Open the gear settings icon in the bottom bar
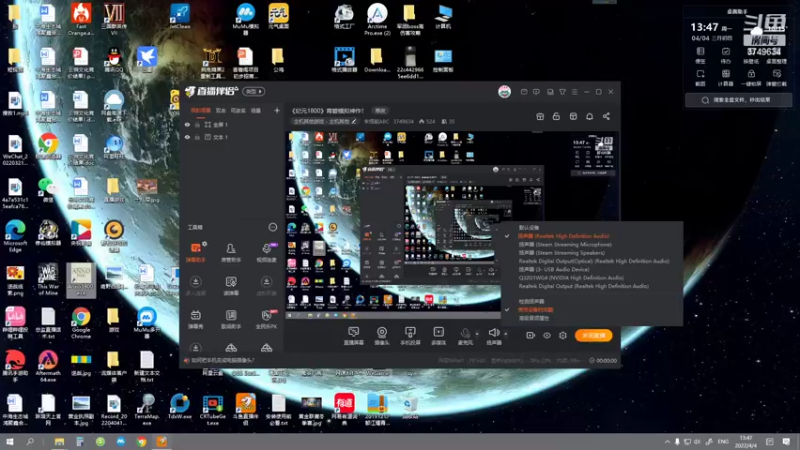 pyautogui.click(x=562, y=335)
